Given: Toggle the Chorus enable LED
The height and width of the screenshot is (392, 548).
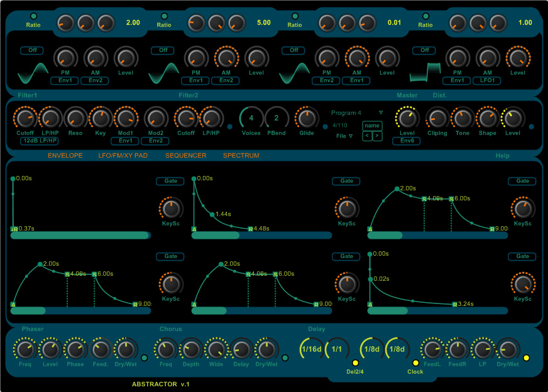Looking at the screenshot, I should point(285,357).
